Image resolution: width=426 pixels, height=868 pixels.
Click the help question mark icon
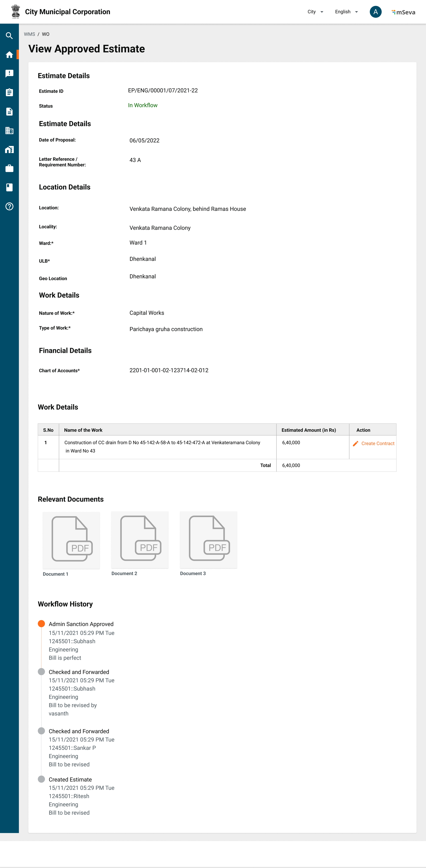pos(10,207)
